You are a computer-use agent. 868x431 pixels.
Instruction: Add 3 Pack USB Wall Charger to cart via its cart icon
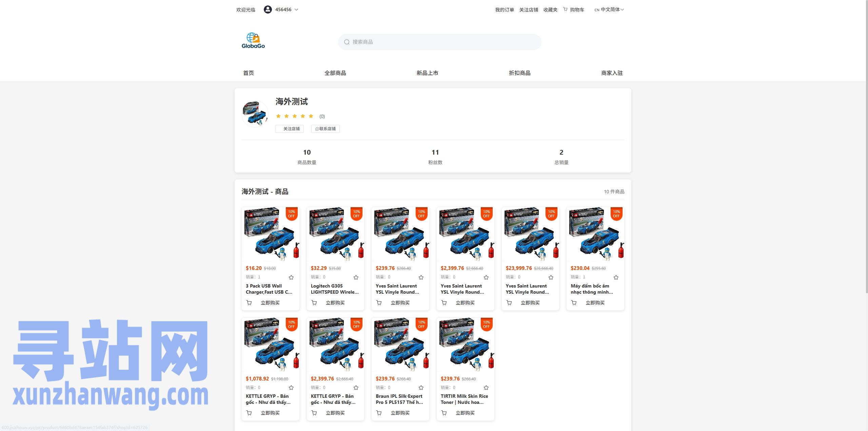(x=249, y=303)
